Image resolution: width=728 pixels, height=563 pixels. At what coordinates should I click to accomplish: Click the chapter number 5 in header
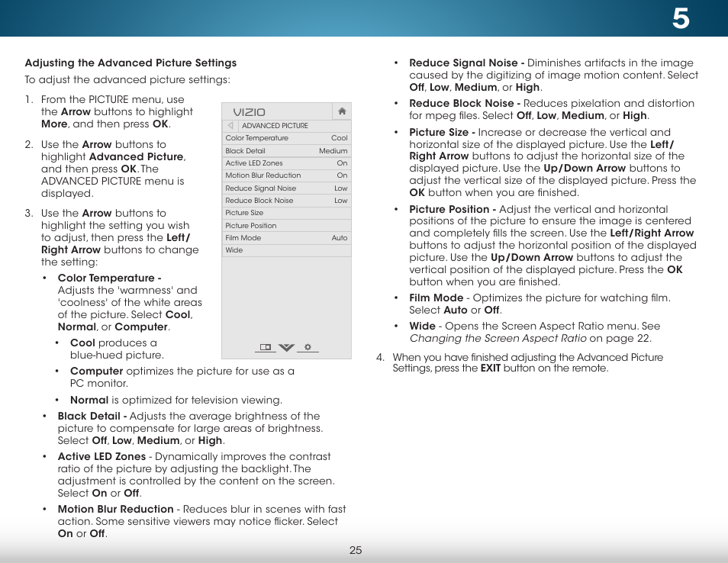click(681, 19)
